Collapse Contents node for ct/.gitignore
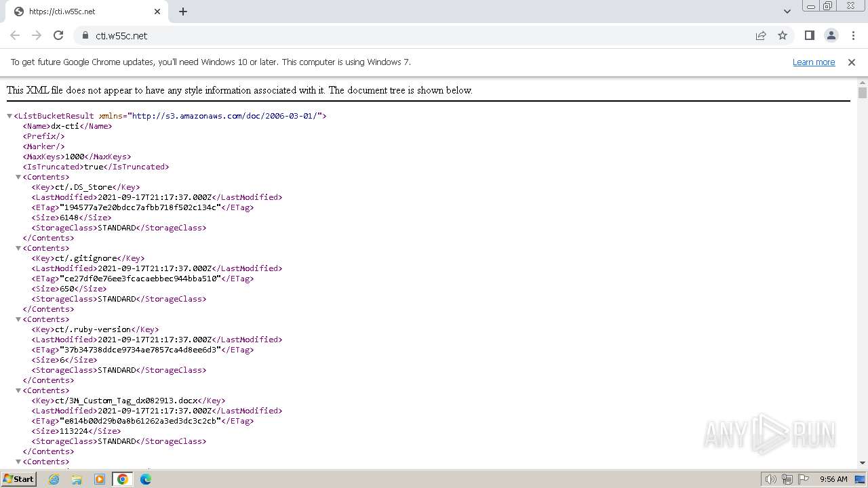The image size is (868, 488). point(18,248)
